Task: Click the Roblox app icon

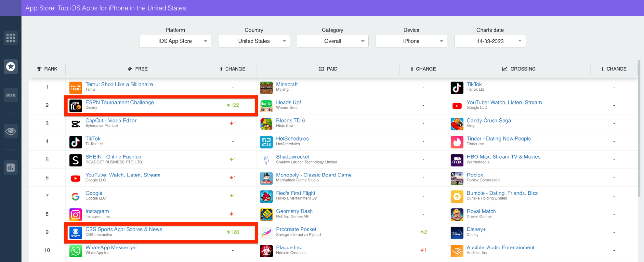Action: 457,178
